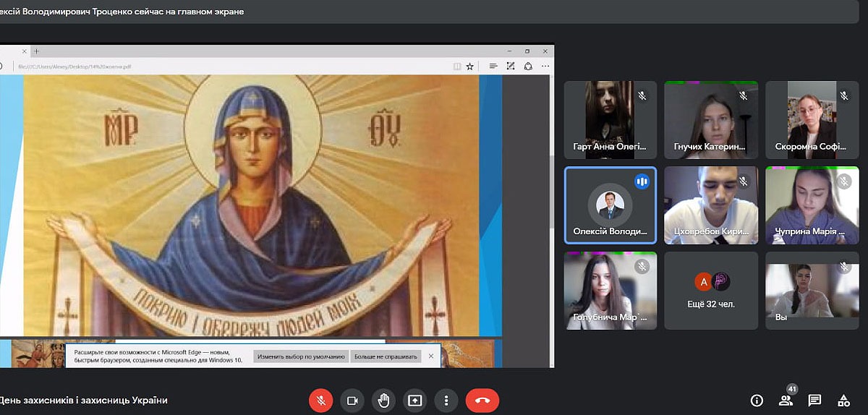Click the favorites star in Edge

tap(469, 67)
